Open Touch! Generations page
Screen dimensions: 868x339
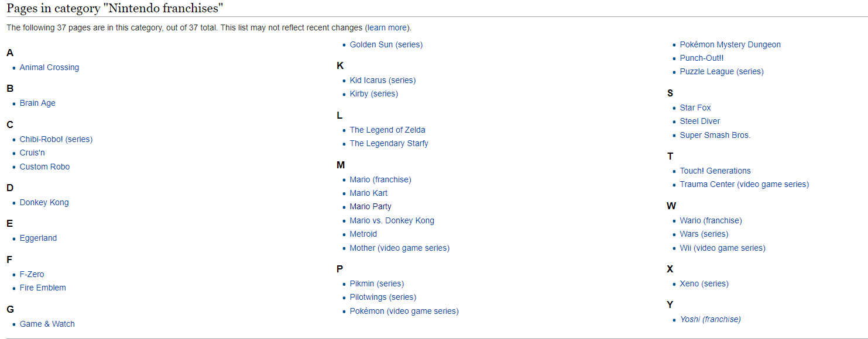point(715,171)
